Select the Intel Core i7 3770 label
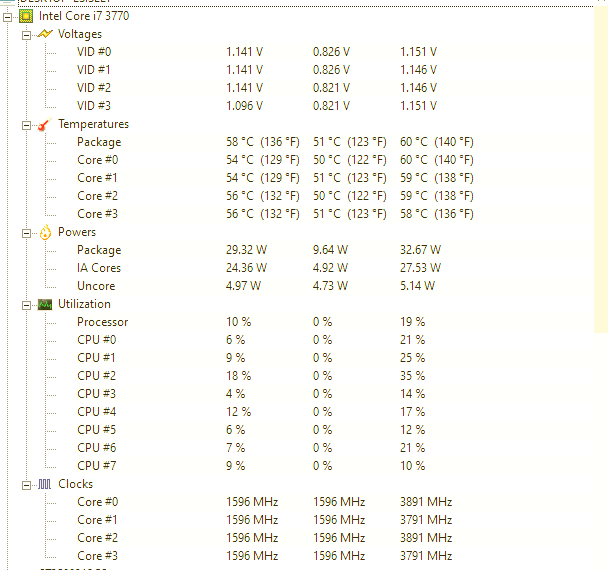608x570 pixels. point(84,16)
